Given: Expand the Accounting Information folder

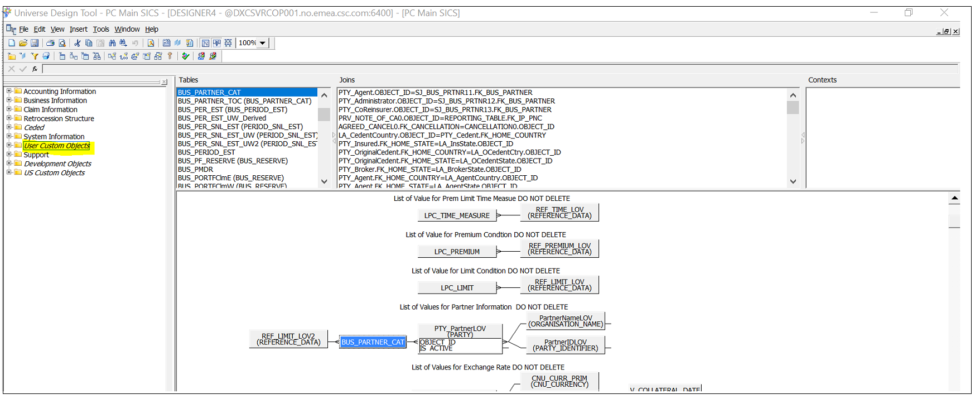Looking at the screenshot, I should [x=9, y=91].
